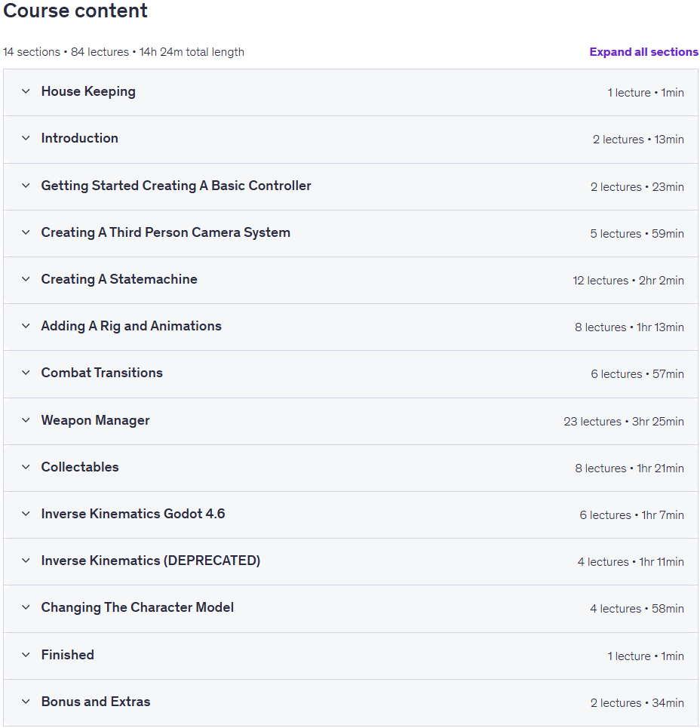Click 23 lectures 3hr 25min summary text
The image size is (700, 728).
[x=623, y=422]
